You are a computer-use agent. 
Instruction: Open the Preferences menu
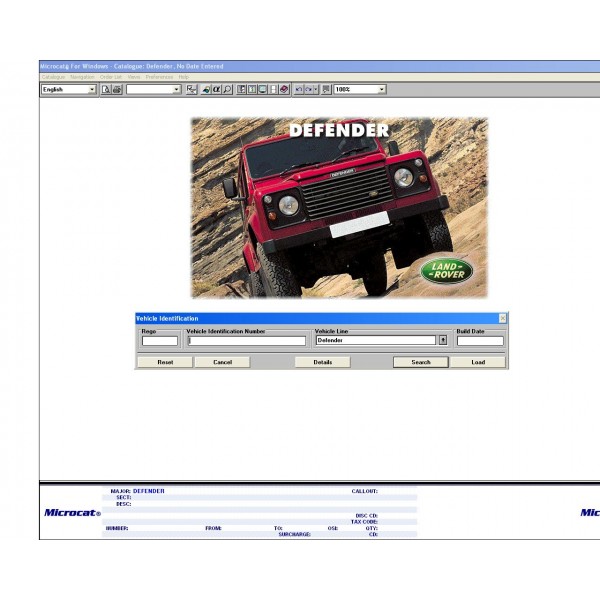(159, 77)
